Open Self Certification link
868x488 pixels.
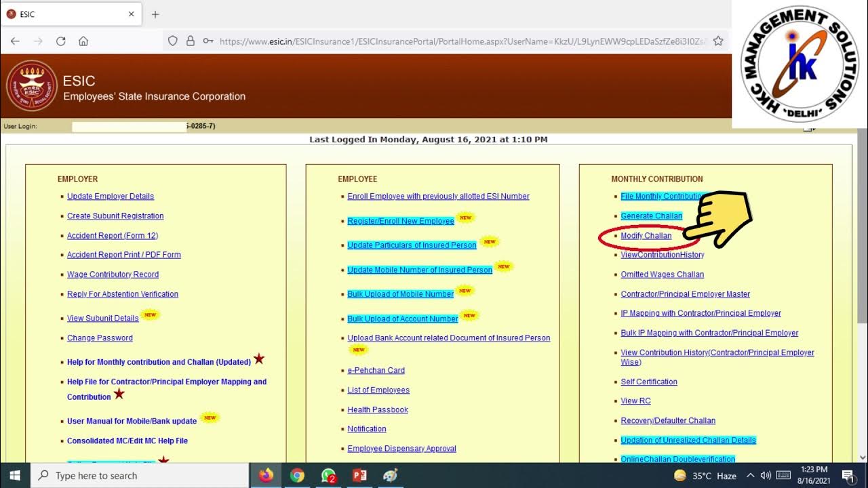[x=649, y=382]
